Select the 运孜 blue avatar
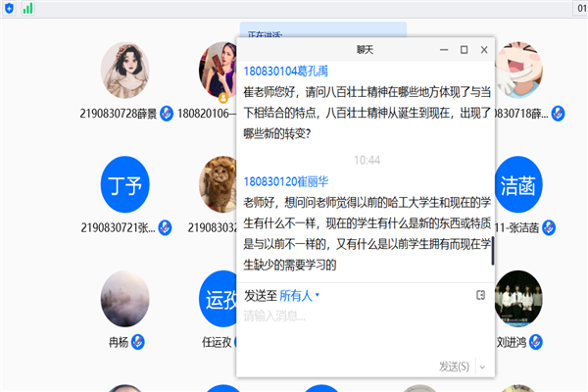588x392 pixels. pos(219,299)
